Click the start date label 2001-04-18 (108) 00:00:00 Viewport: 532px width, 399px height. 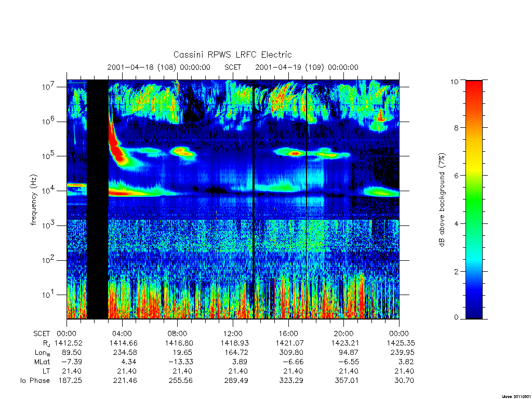tap(159, 67)
